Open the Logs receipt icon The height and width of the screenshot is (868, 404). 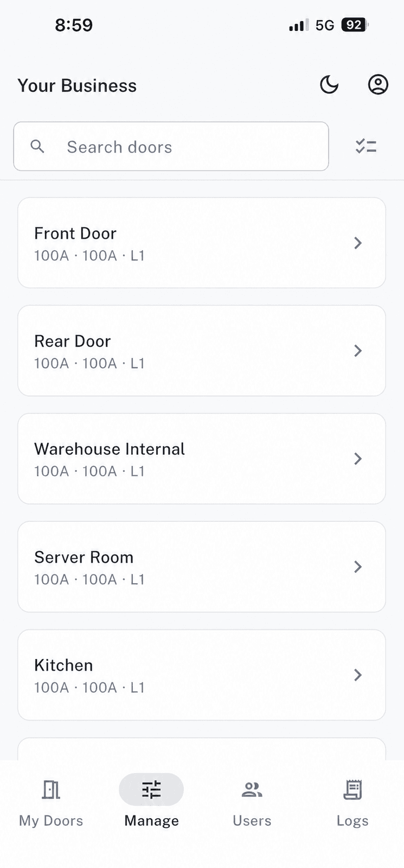click(x=352, y=789)
